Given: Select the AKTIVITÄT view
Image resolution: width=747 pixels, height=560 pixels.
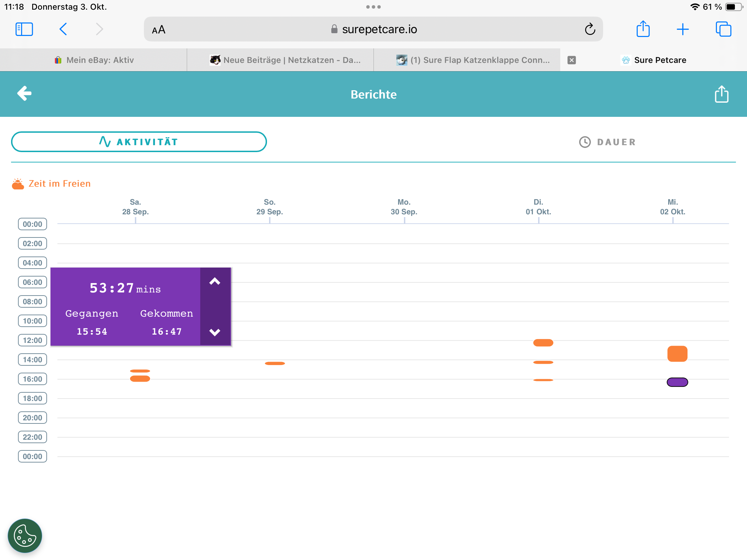Looking at the screenshot, I should (139, 142).
